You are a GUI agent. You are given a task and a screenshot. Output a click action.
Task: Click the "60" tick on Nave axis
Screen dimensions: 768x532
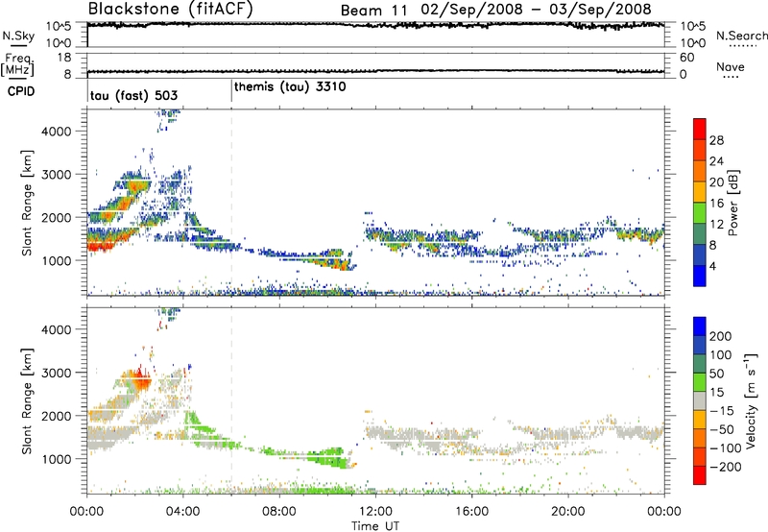pos(687,58)
